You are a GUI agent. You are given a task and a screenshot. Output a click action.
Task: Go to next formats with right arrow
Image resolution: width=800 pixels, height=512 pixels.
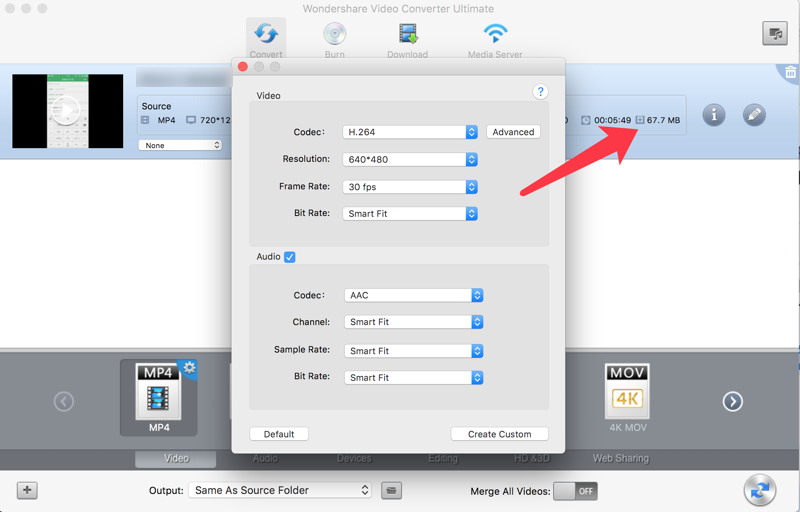click(733, 401)
